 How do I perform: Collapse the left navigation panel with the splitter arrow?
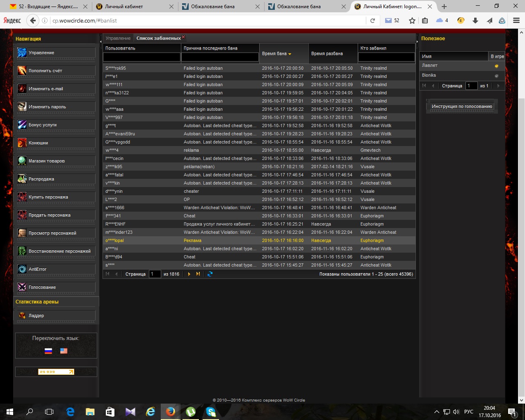[x=100, y=40]
